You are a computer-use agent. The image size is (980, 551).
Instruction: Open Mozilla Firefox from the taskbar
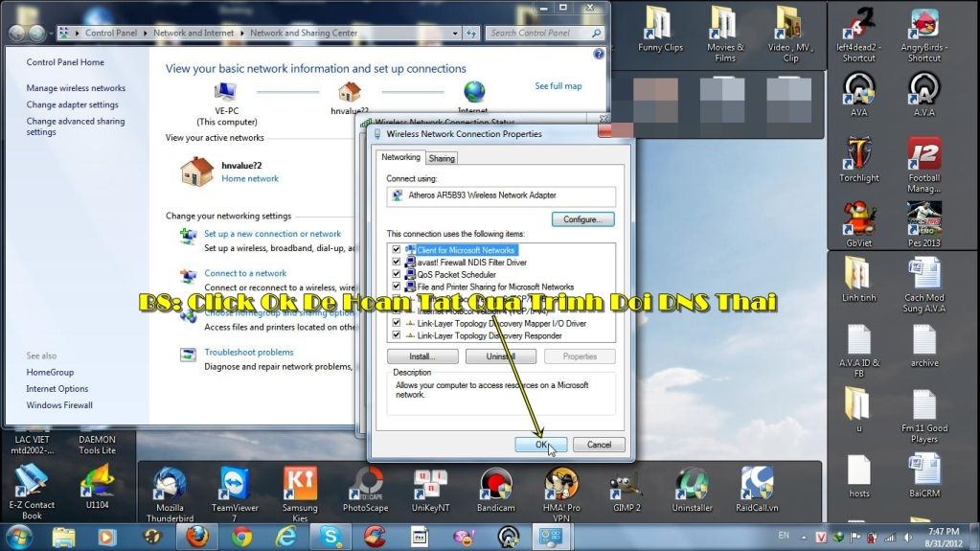(x=197, y=535)
